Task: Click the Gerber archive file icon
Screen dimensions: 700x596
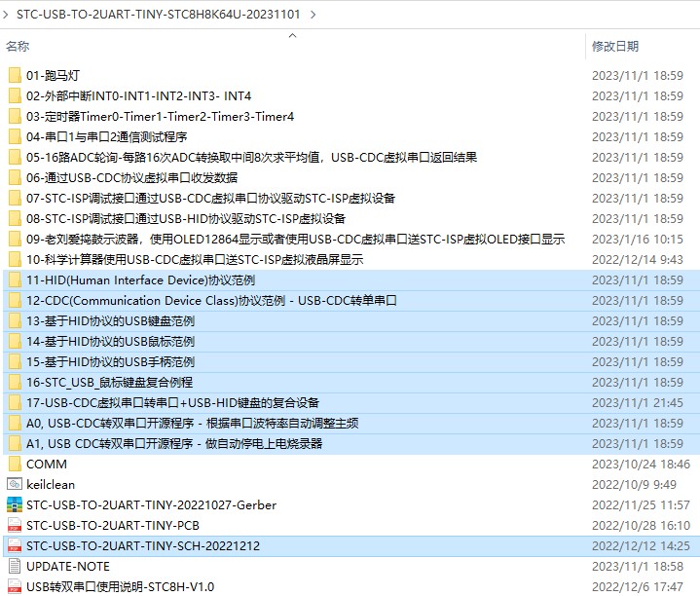Action: coord(15,504)
